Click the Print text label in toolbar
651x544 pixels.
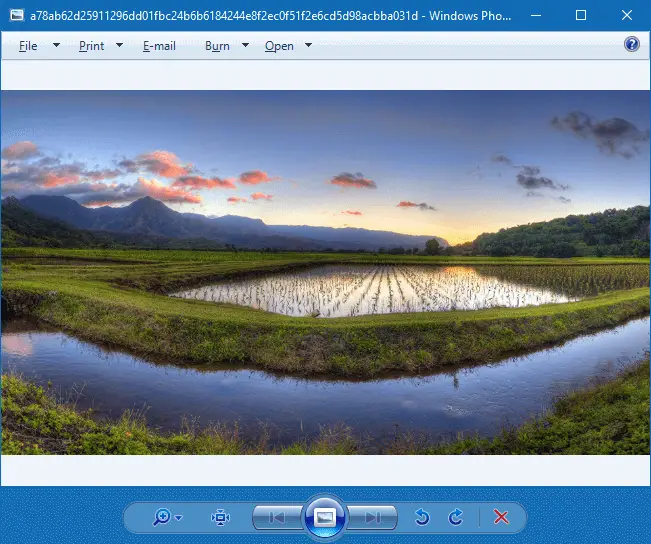pyautogui.click(x=91, y=46)
